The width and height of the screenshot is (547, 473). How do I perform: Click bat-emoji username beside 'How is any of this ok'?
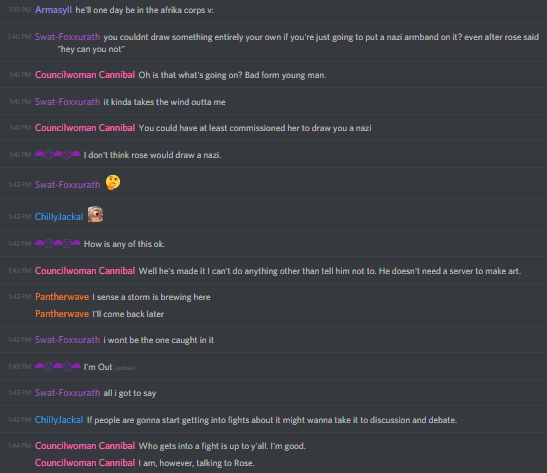58,243
